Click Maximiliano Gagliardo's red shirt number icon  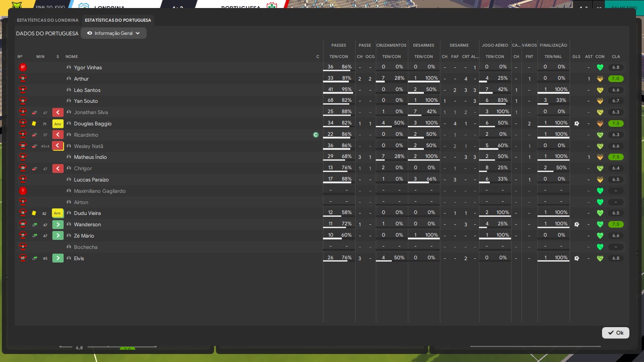point(23,191)
